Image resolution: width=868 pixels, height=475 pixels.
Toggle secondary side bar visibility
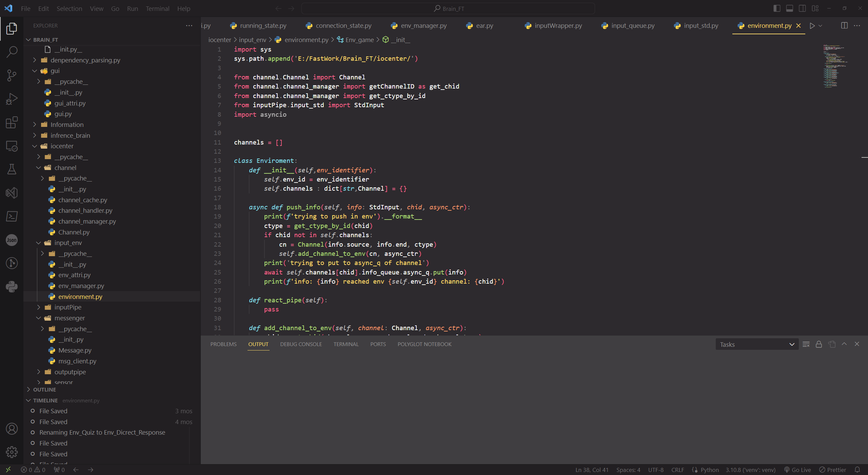tap(802, 8)
